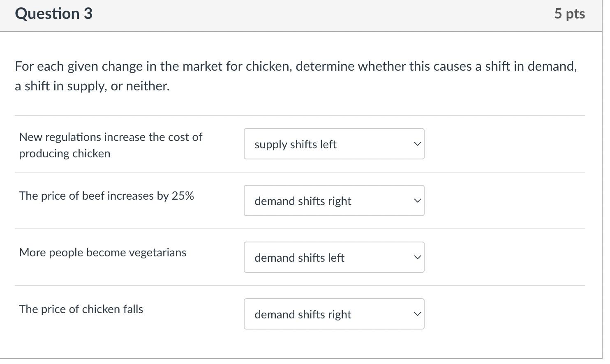Screen dimensions: 610x364
Task: Click the chevron on the chicken price falls dropdown
Action: (417, 314)
